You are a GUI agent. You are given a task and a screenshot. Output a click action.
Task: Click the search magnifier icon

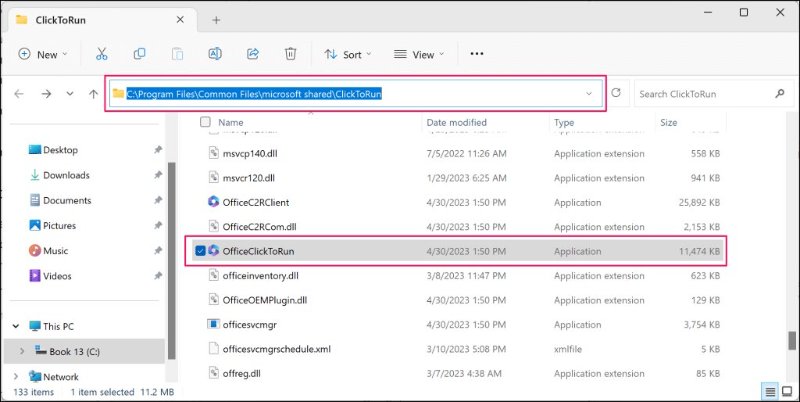coord(780,94)
